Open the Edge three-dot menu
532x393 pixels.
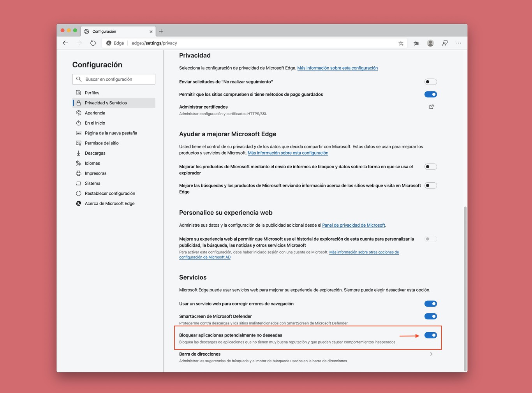[x=459, y=43]
